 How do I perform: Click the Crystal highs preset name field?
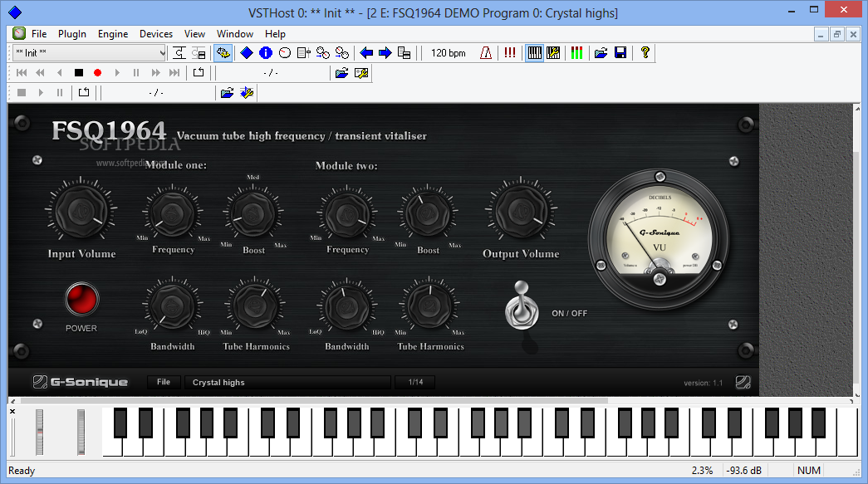[288, 382]
